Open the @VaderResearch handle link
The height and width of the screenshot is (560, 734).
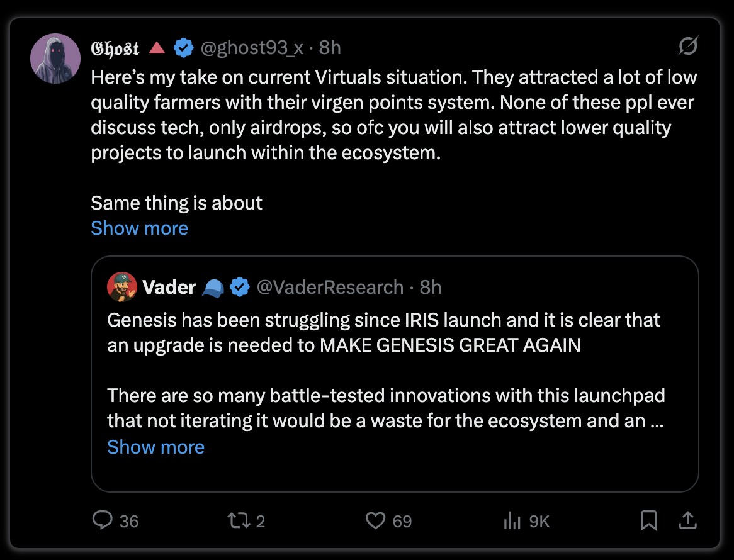click(x=330, y=287)
